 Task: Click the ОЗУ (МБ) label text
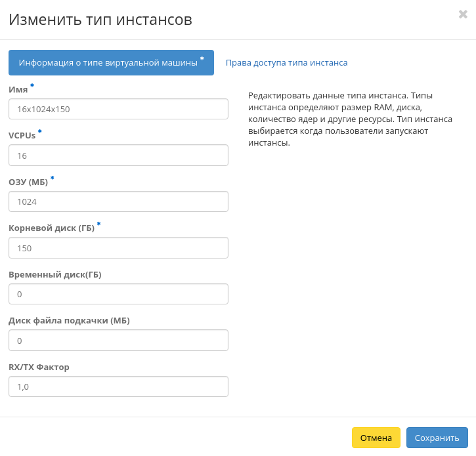point(28,182)
